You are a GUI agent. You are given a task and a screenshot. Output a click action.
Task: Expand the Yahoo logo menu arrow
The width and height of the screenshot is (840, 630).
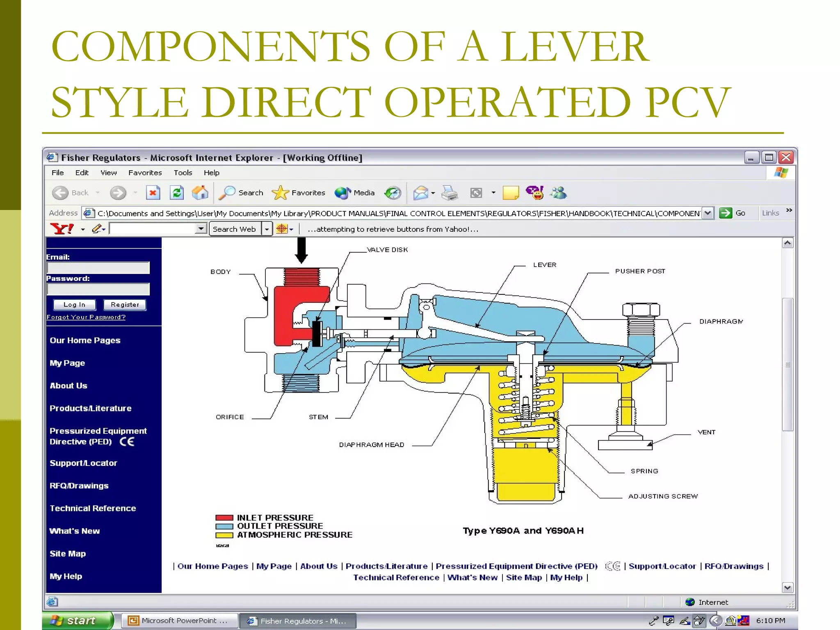[x=83, y=229]
